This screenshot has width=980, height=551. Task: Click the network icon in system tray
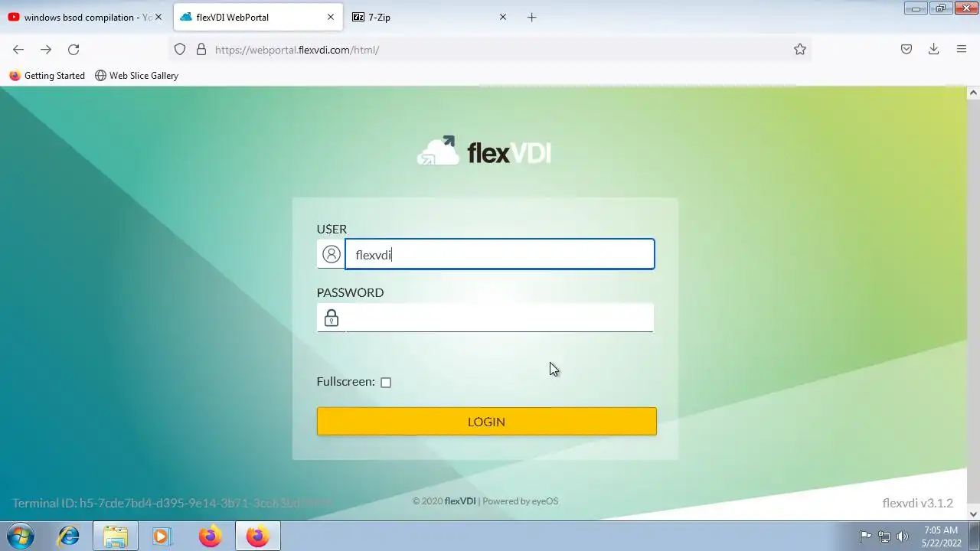point(884,536)
